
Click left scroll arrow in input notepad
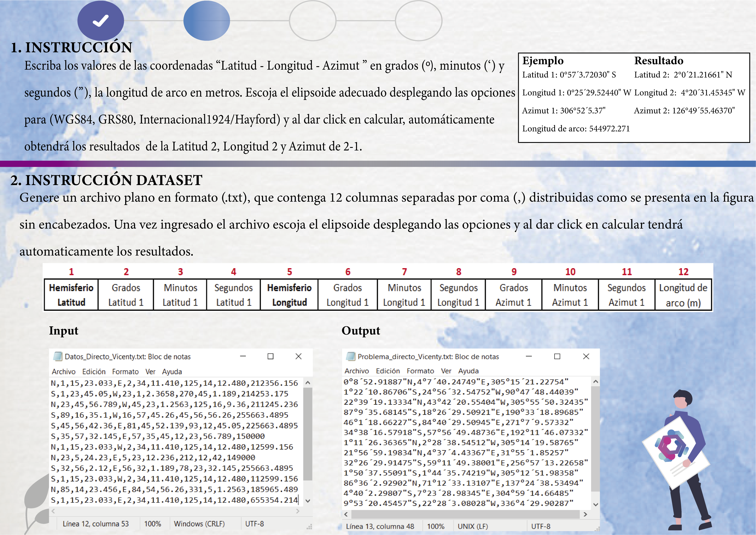click(53, 511)
